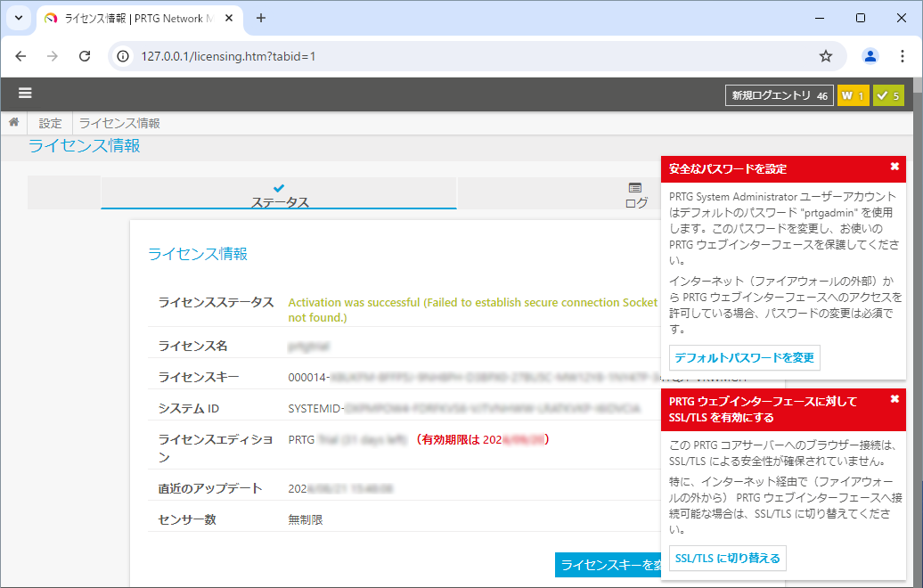Click SSL/TLS に切り替える button
923x588 pixels.
[x=727, y=558]
